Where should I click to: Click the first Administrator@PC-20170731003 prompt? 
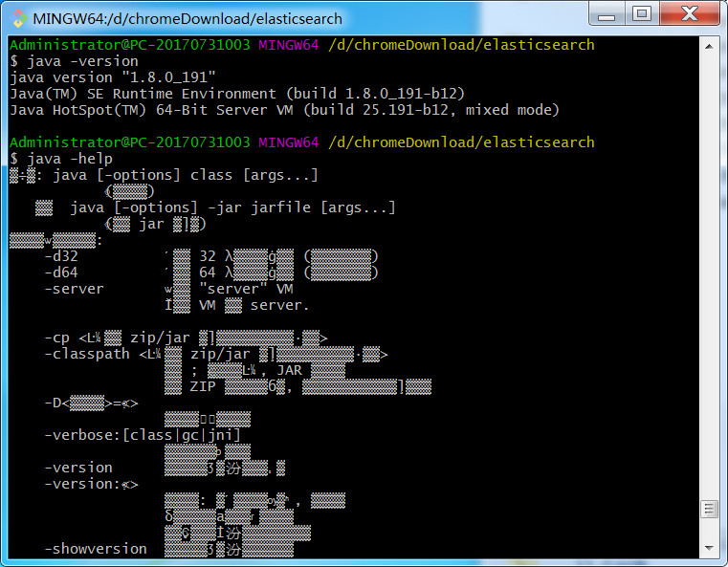(129, 45)
